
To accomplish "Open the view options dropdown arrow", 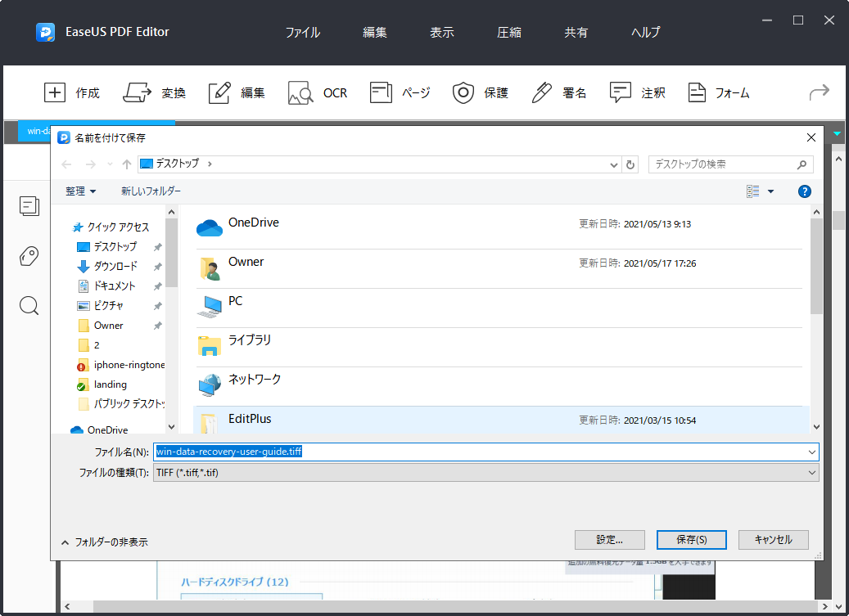I will [770, 191].
